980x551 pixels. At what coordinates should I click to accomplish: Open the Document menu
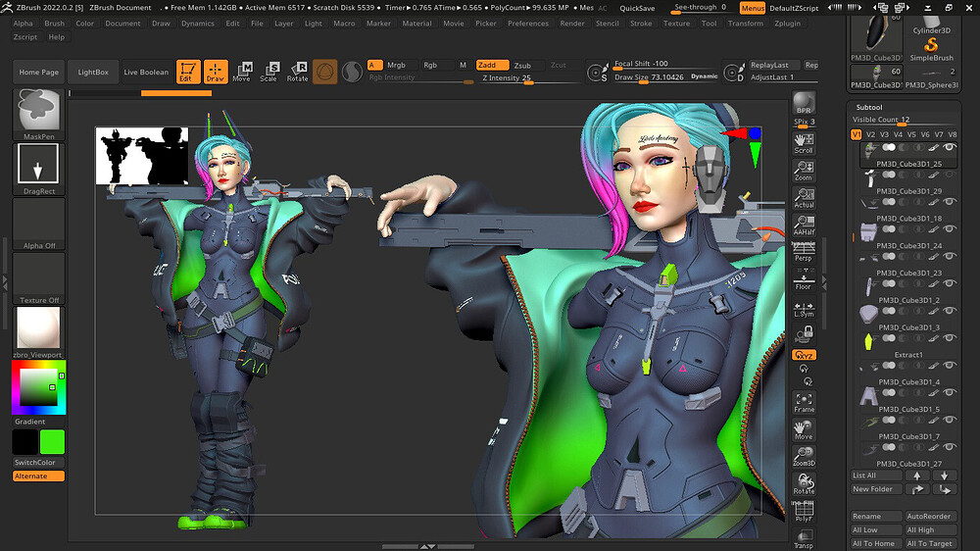122,24
